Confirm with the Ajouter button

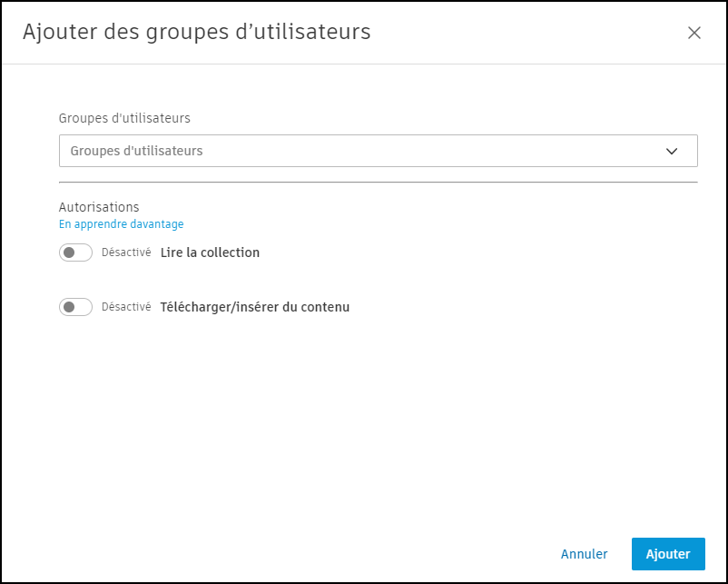click(668, 554)
